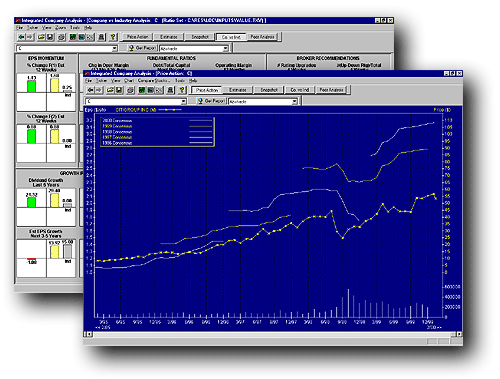Click the 1996 Consensus legend line swatch
The width and height of the screenshot is (500, 379).
tap(201, 143)
